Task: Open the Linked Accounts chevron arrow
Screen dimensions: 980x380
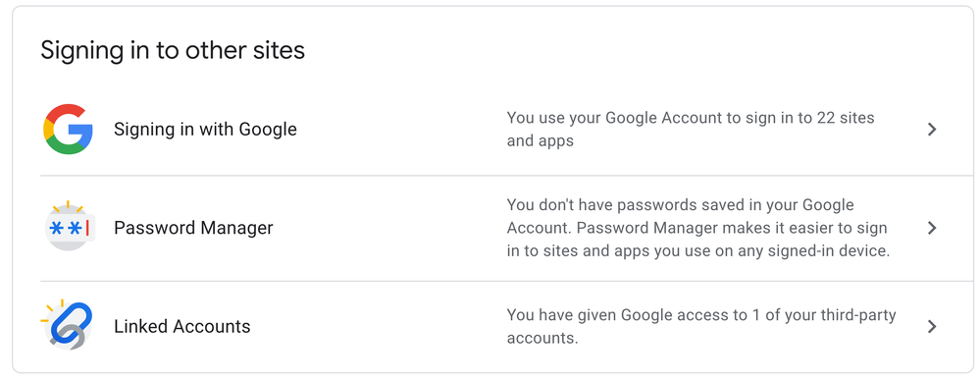Action: [932, 326]
